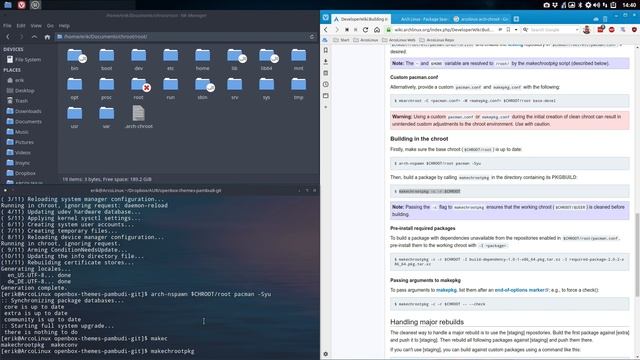Select the lib folder icon
The image size is (640, 360).
tap(235, 56)
